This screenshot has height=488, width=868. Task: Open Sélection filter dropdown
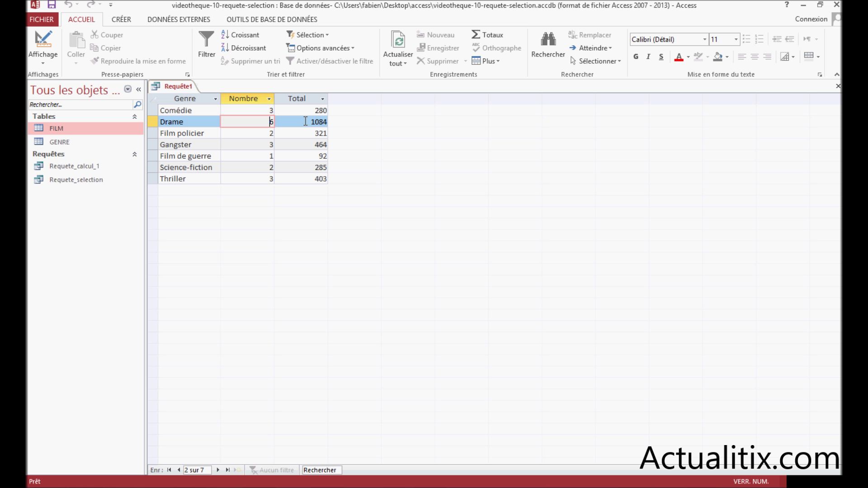[307, 35]
